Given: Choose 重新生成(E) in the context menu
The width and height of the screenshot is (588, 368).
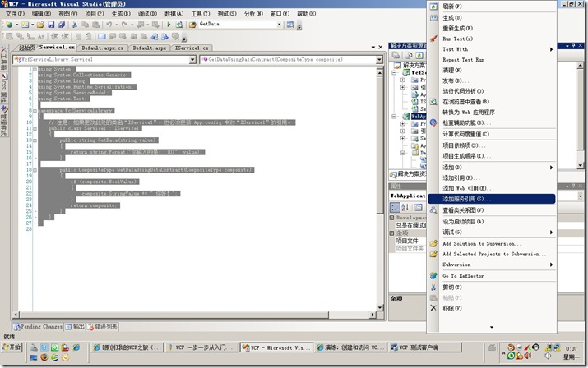Looking at the screenshot, I should pyautogui.click(x=491, y=28).
